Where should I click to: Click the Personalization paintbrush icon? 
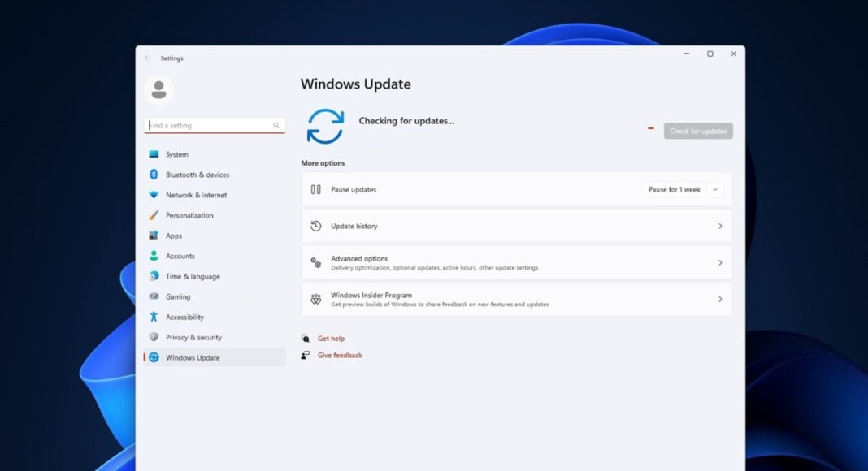pos(154,215)
